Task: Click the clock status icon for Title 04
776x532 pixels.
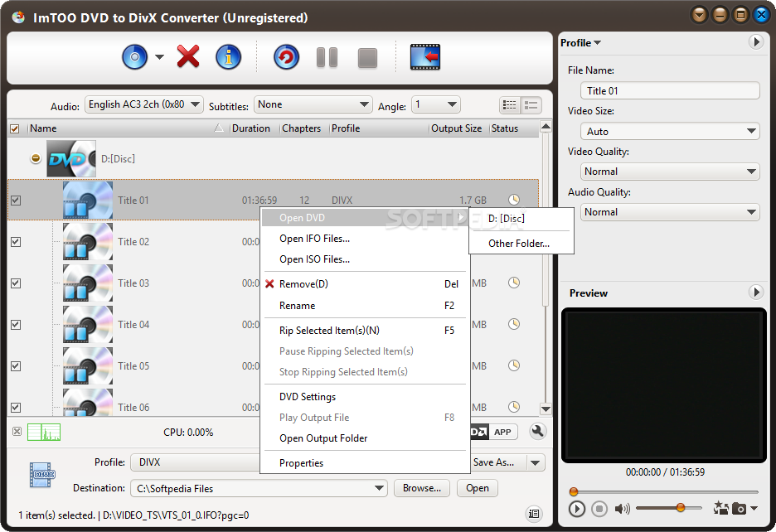Action: click(514, 324)
